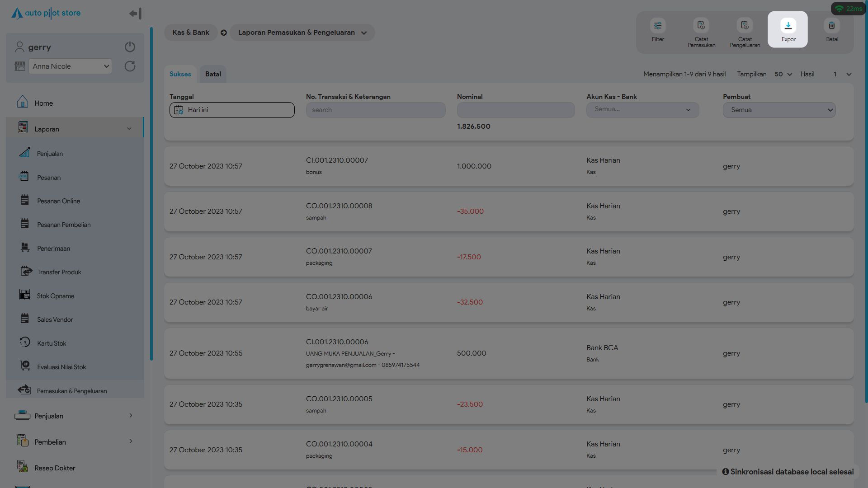
Task: Click the power logout icon
Action: pos(130,47)
